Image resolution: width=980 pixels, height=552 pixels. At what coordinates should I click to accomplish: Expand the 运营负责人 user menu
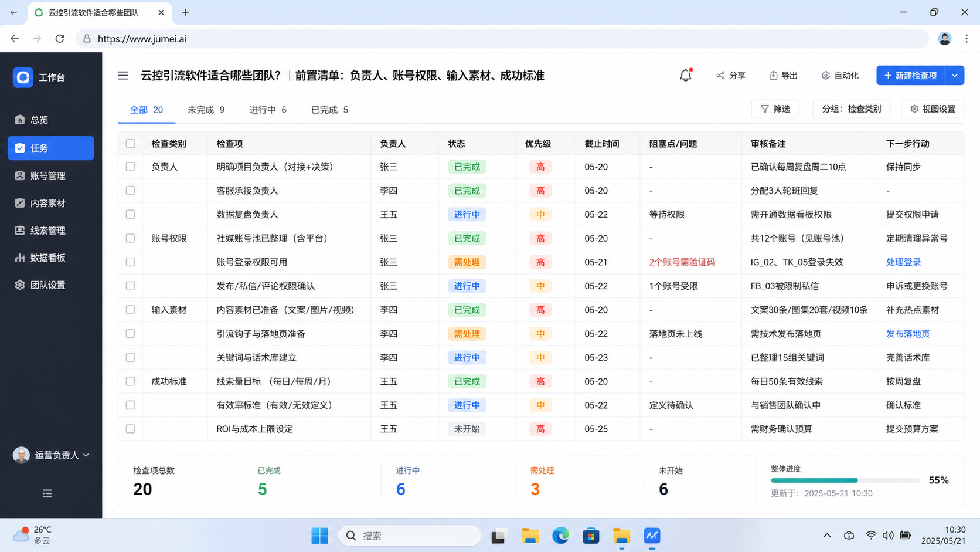click(x=51, y=455)
